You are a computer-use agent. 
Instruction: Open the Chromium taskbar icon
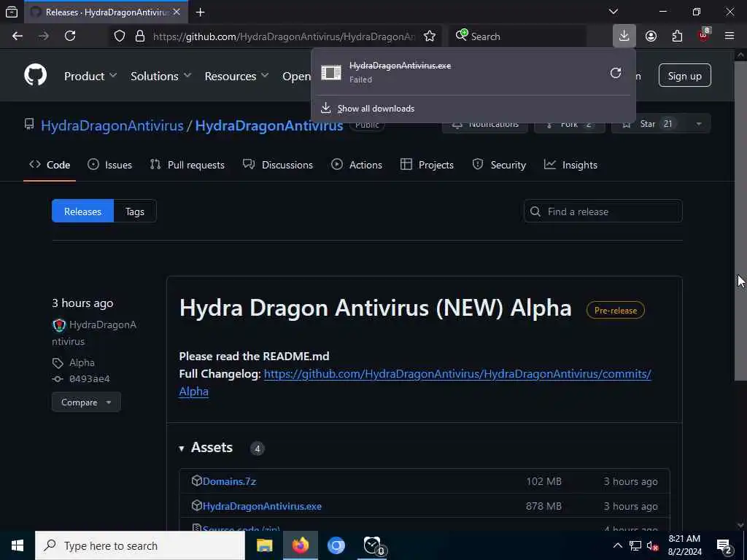(x=336, y=545)
